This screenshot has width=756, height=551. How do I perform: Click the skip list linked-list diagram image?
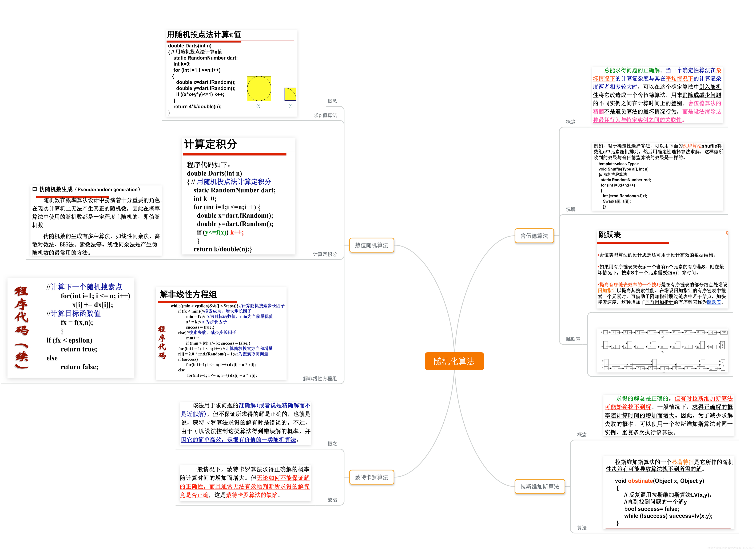[x=663, y=351]
